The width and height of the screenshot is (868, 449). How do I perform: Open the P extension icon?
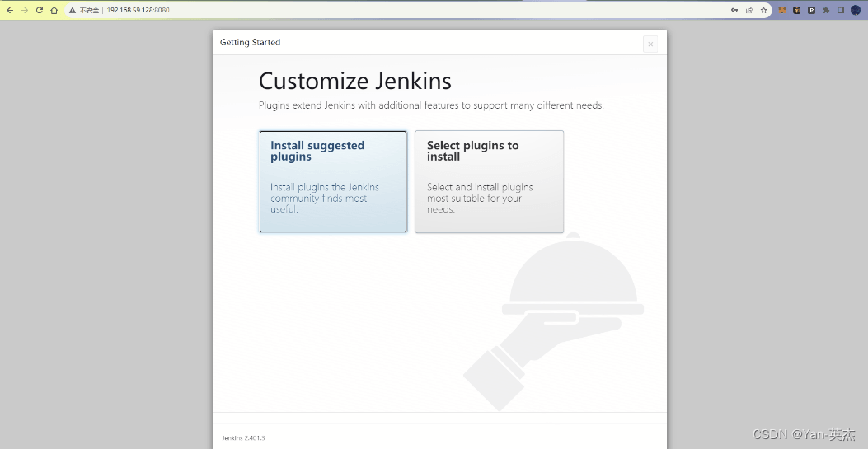[x=811, y=10]
